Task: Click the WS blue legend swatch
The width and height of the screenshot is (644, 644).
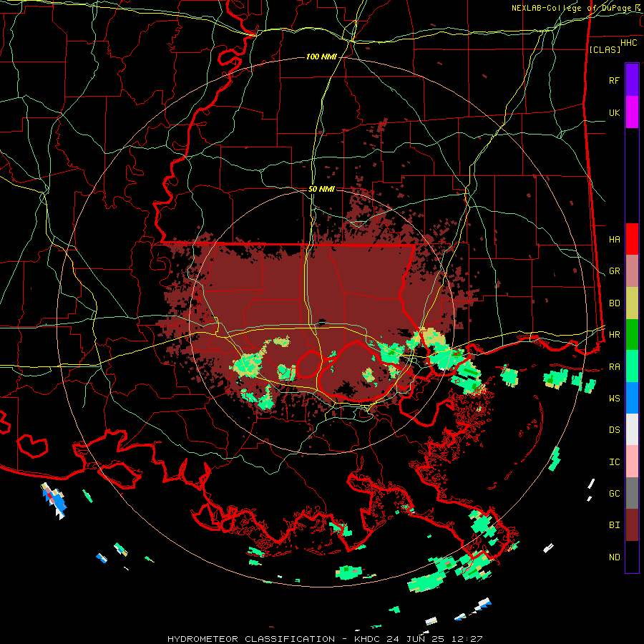Action: 632,398
